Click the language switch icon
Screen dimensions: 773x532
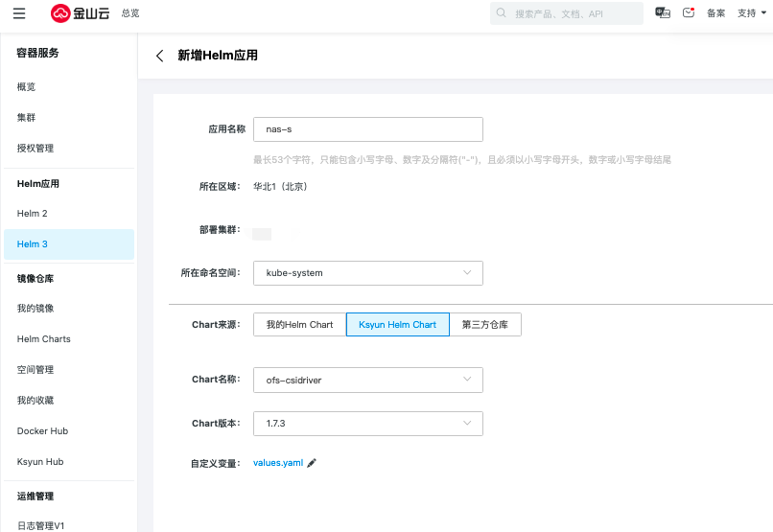662,13
